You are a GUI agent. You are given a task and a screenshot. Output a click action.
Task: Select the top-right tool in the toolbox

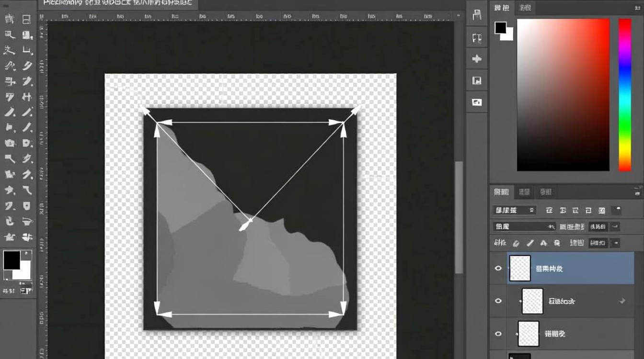[26, 20]
